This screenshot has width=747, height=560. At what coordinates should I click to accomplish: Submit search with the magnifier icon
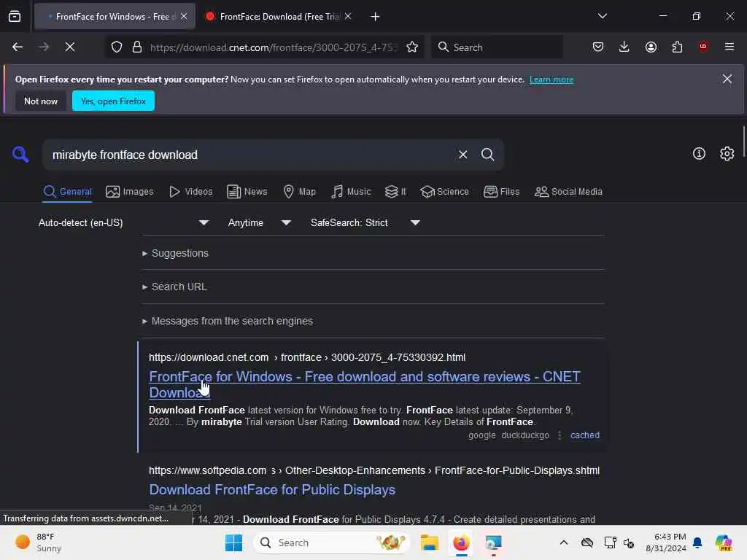click(x=487, y=155)
